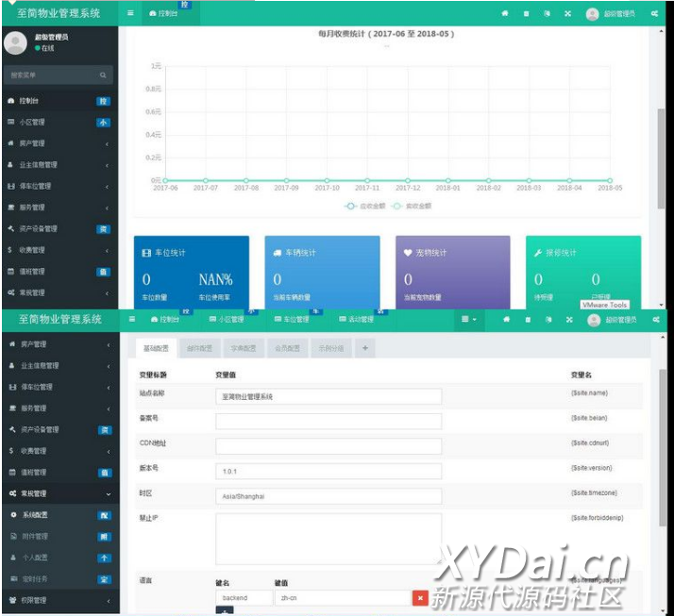Click the dashboard window scrollbar up arrow
Viewport: 674px width, 616px height.
661,31
